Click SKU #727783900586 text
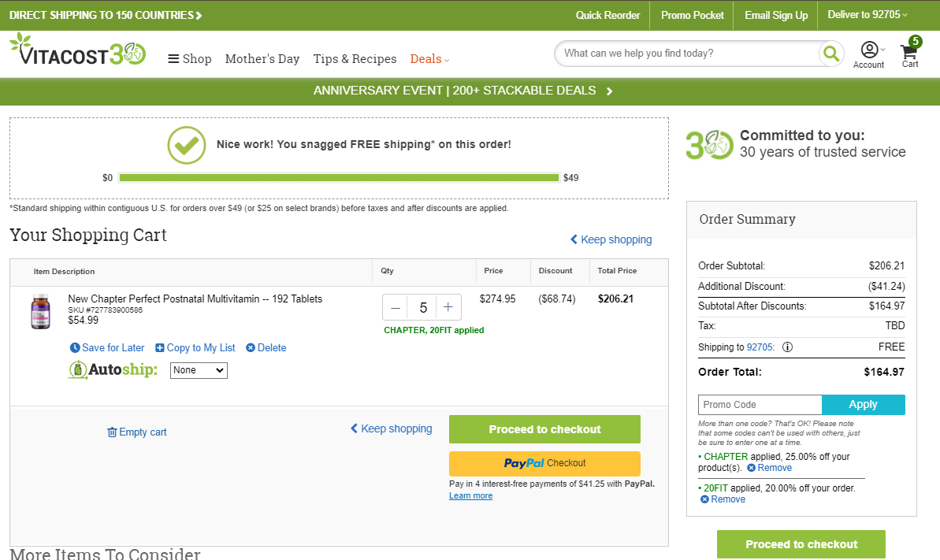 pyautogui.click(x=106, y=310)
